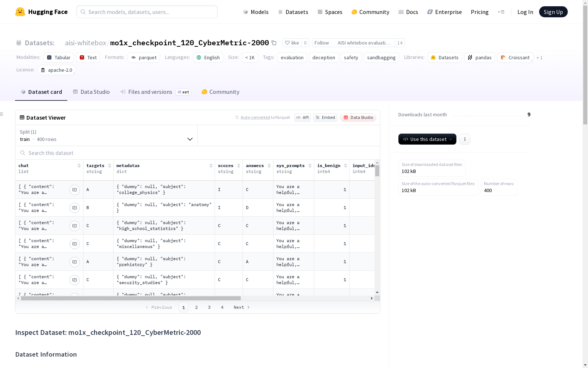Open Datasets in the top navigation

pyautogui.click(x=293, y=12)
